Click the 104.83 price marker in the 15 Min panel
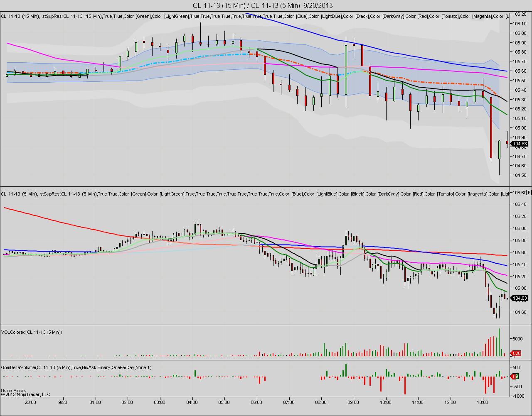532x416 pixels. 520,144
